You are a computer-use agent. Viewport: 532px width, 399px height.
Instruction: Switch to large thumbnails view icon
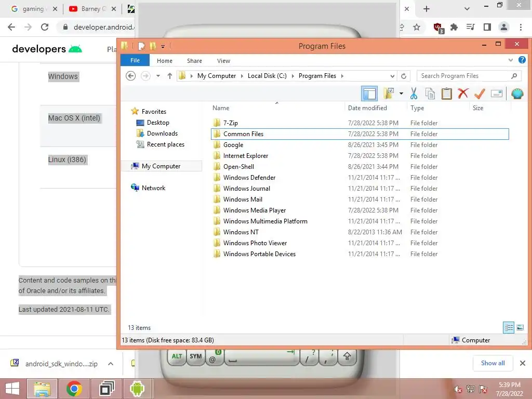pyautogui.click(x=520, y=327)
